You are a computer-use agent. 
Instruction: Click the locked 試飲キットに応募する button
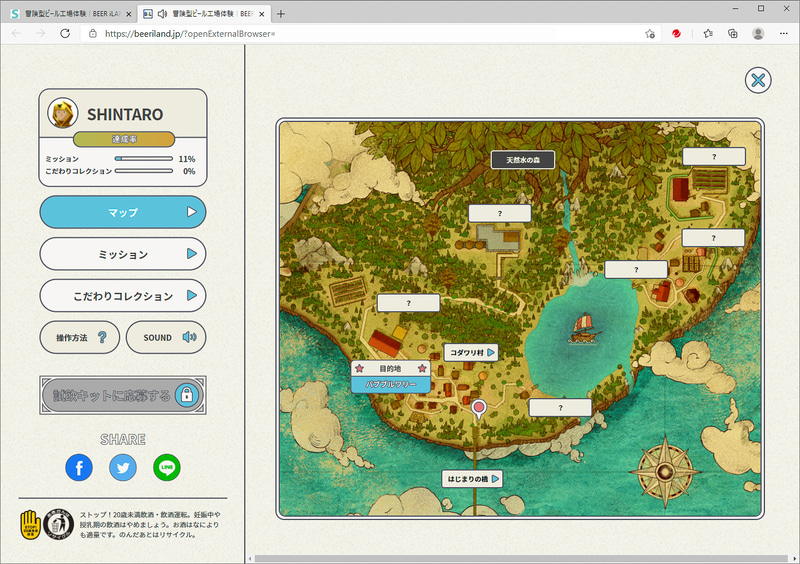(x=123, y=395)
